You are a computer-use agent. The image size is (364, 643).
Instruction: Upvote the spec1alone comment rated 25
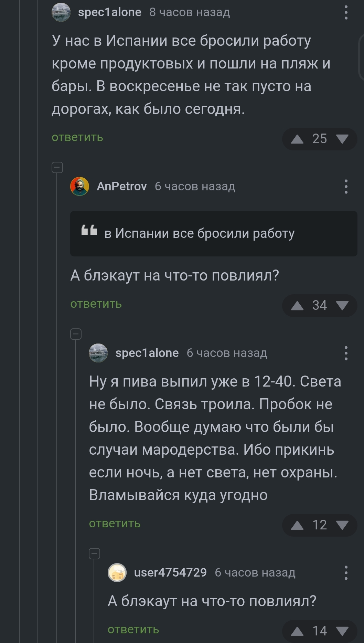click(x=297, y=139)
